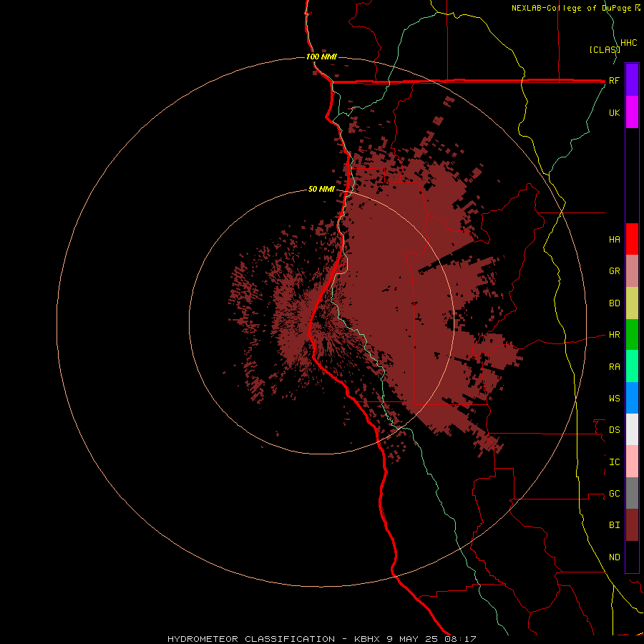Viewport: 644px width, 644px height.
Task: Click the red HA legend swatch
Action: pos(632,239)
